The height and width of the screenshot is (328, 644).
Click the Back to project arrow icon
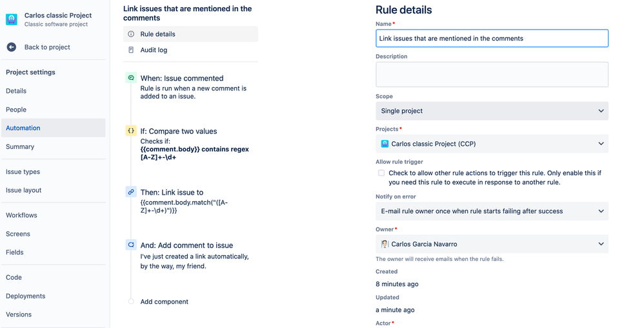[12, 47]
